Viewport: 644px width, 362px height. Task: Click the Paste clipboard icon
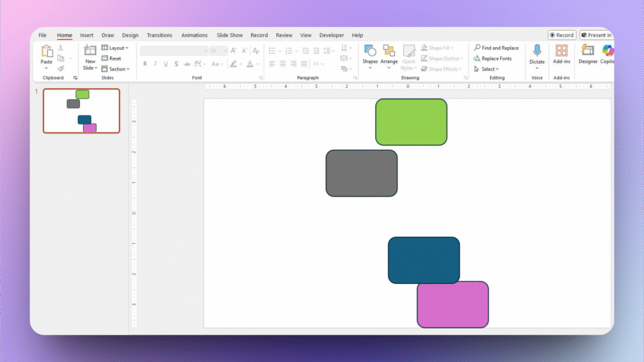click(47, 52)
